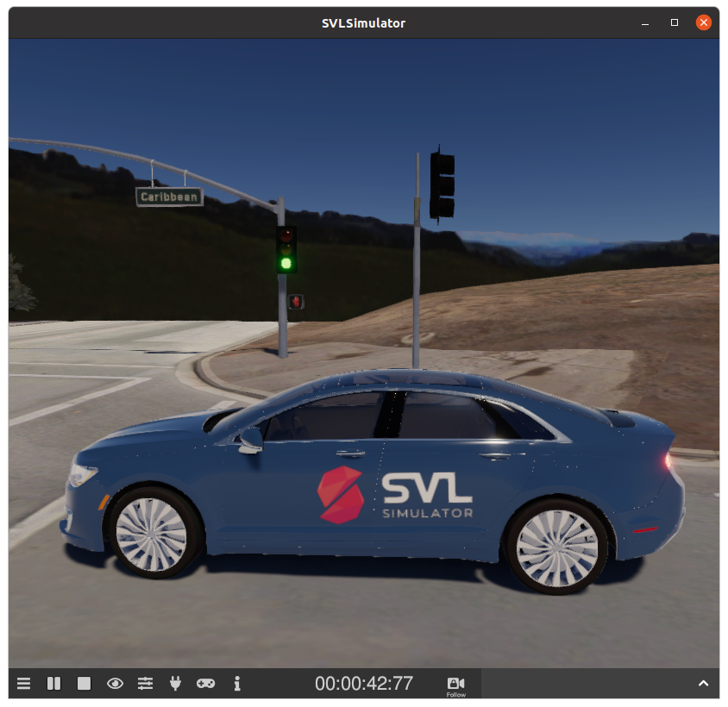This screenshot has width=728, height=707.
Task: Maximize the SVLSimulator window
Action: [675, 22]
